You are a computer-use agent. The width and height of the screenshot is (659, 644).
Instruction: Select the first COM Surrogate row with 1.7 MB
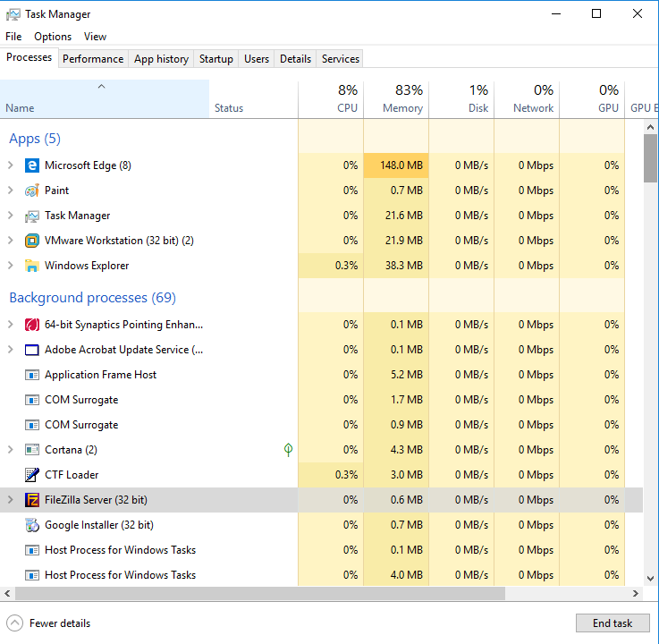(322, 400)
